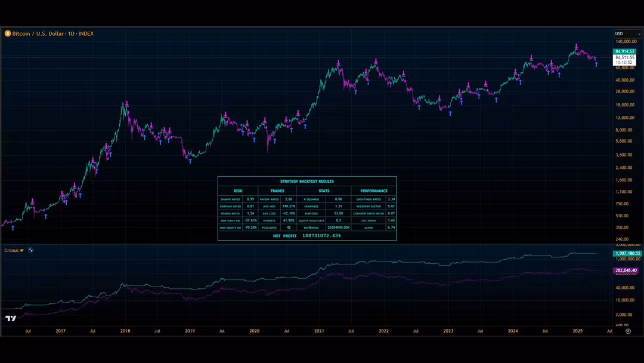
Task: Click the 2018 label on time axis
Action: 125,330
